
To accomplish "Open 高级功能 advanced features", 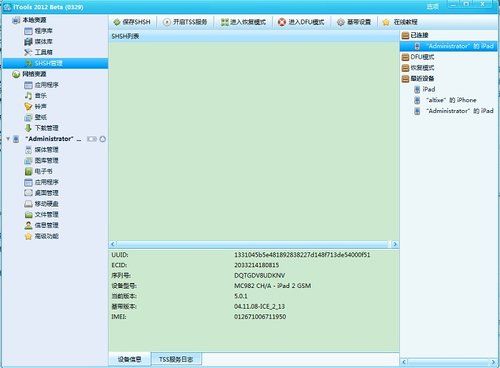I will 41,236.
